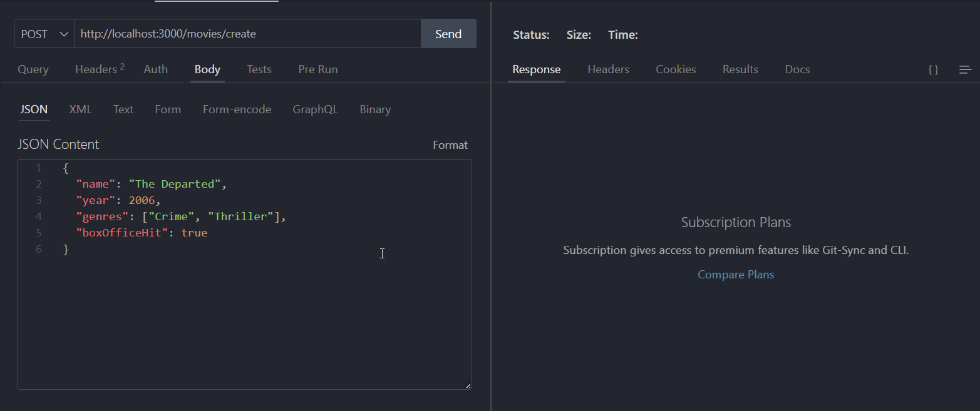Open the Compare Plans link
The image size is (980, 411).
736,274
